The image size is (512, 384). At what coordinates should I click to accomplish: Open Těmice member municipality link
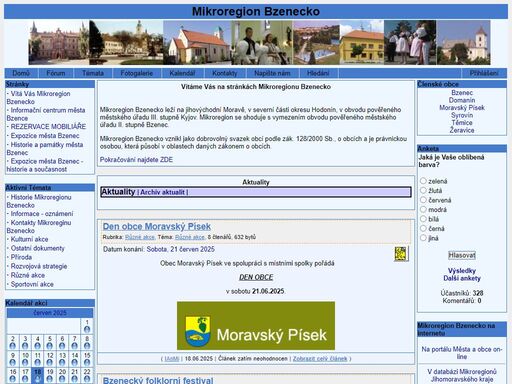[x=462, y=123]
